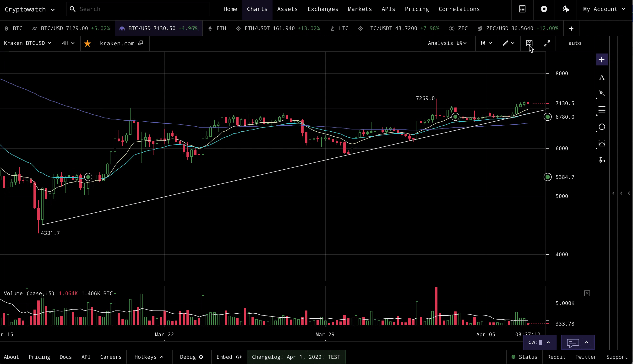Click the Embed button in footer
This screenshot has width=633, height=364.
[229, 357]
